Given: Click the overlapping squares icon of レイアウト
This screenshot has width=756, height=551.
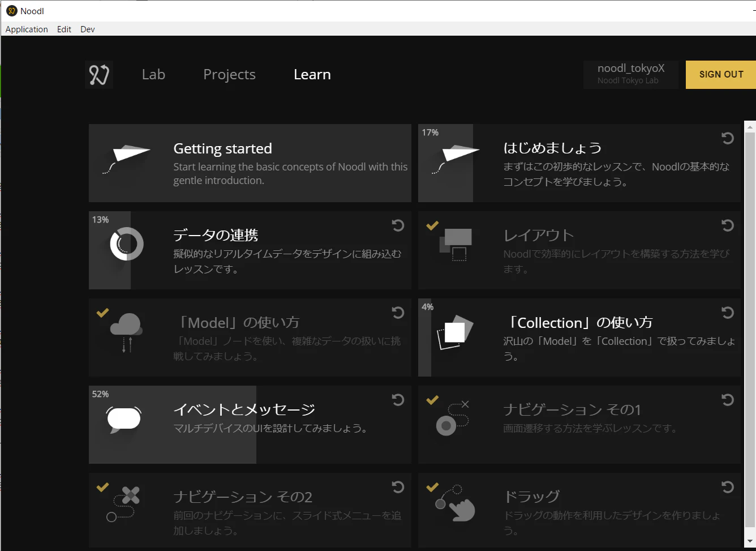Looking at the screenshot, I should (x=456, y=244).
